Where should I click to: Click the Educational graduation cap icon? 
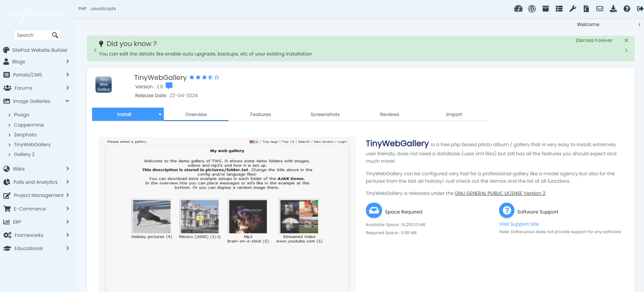tap(7, 248)
